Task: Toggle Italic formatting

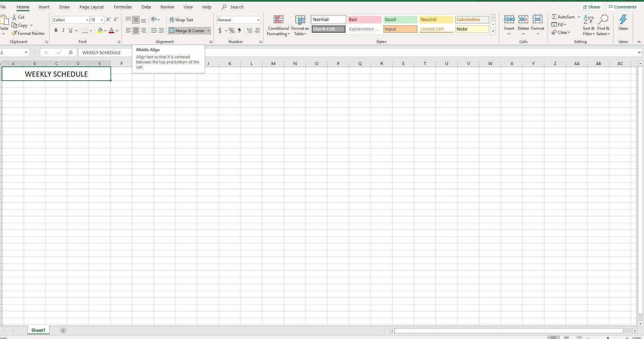Action: click(63, 31)
